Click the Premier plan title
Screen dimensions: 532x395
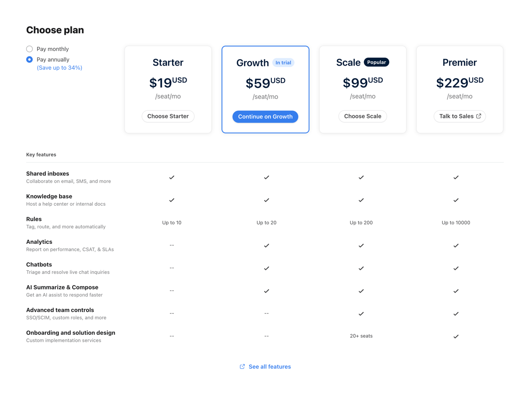[x=459, y=63]
